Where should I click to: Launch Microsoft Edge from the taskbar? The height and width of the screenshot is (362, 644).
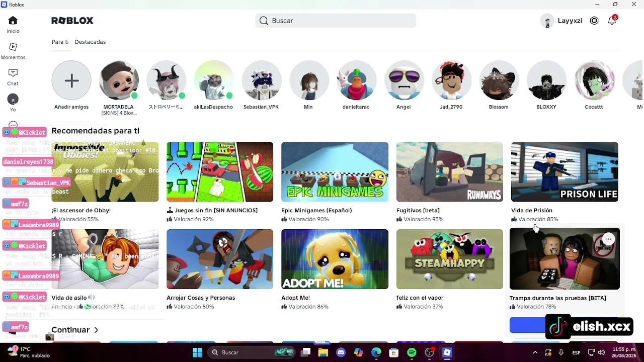pos(376,352)
